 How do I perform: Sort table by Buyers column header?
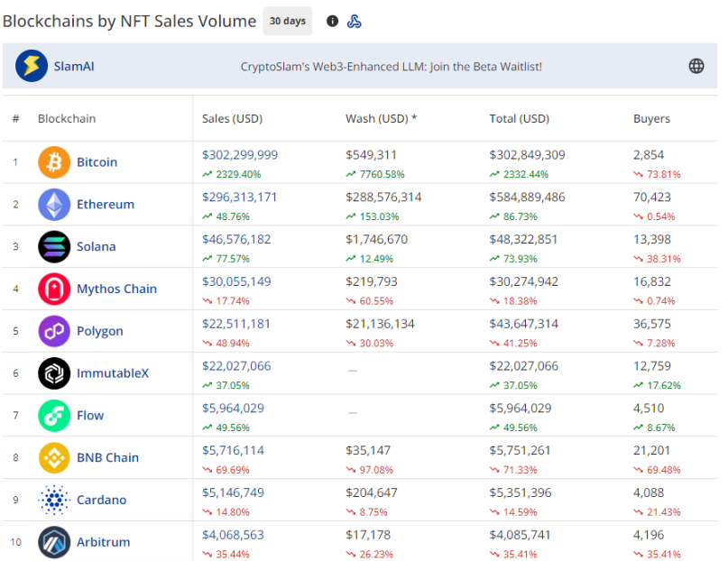tap(651, 119)
